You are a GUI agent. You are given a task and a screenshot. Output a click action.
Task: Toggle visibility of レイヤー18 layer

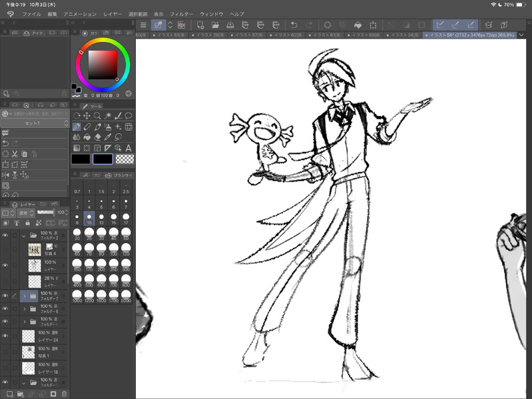[5, 368]
